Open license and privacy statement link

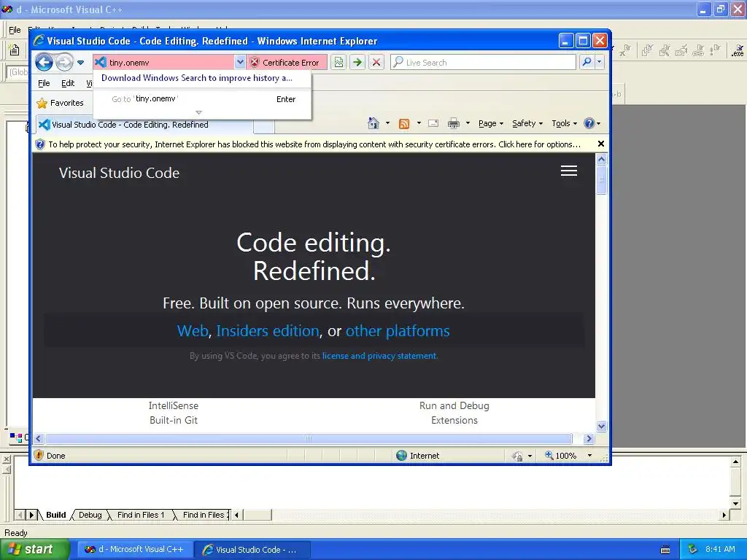click(x=379, y=356)
